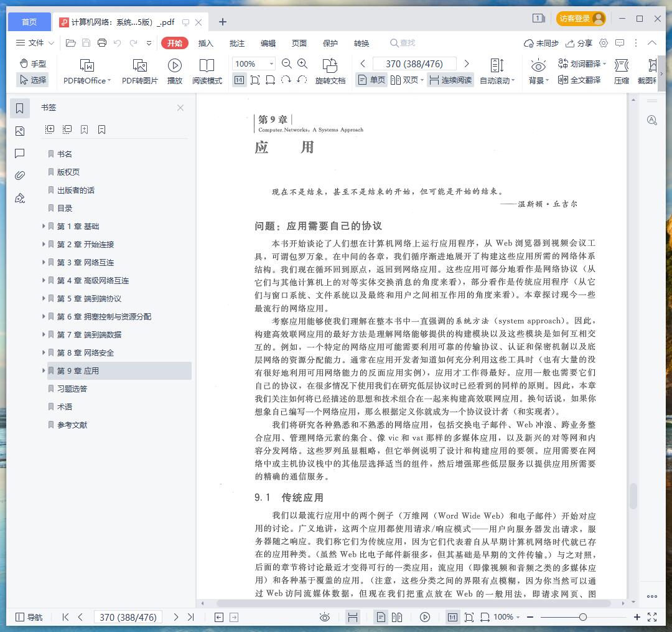The image size is (672, 632).
Task: Go to the previous page in the toolbar
Action: [x=363, y=64]
